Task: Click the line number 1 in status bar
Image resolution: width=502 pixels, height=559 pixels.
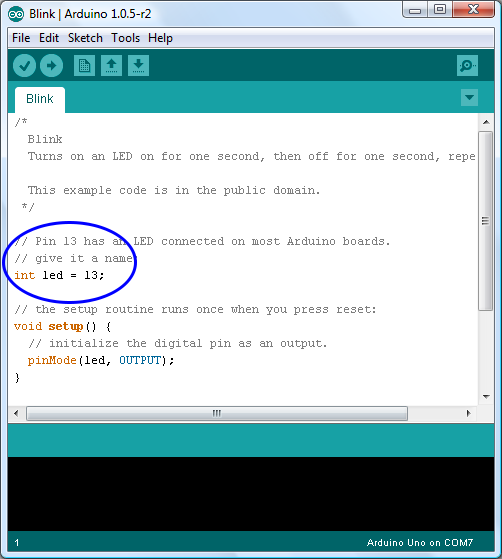Action: 17,543
